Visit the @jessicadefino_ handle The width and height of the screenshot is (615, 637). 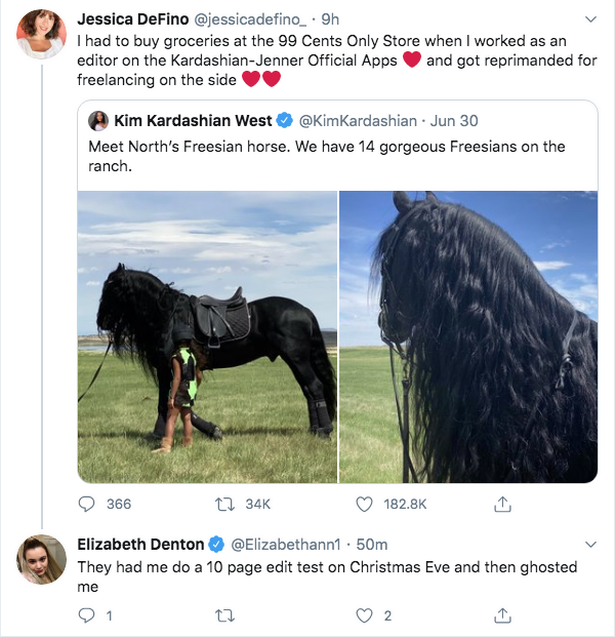pyautogui.click(x=254, y=19)
